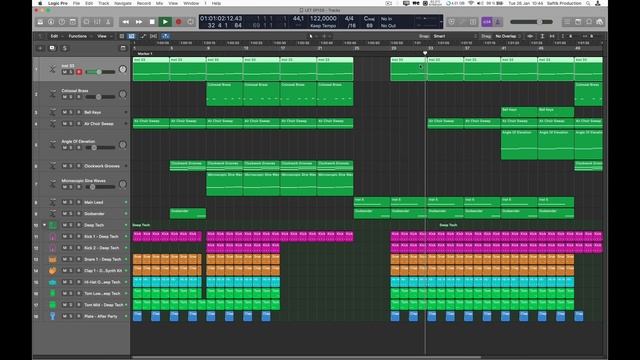This screenshot has width=640, height=360.
Task: Open the global tracks button above the track list
Action: click(123, 48)
